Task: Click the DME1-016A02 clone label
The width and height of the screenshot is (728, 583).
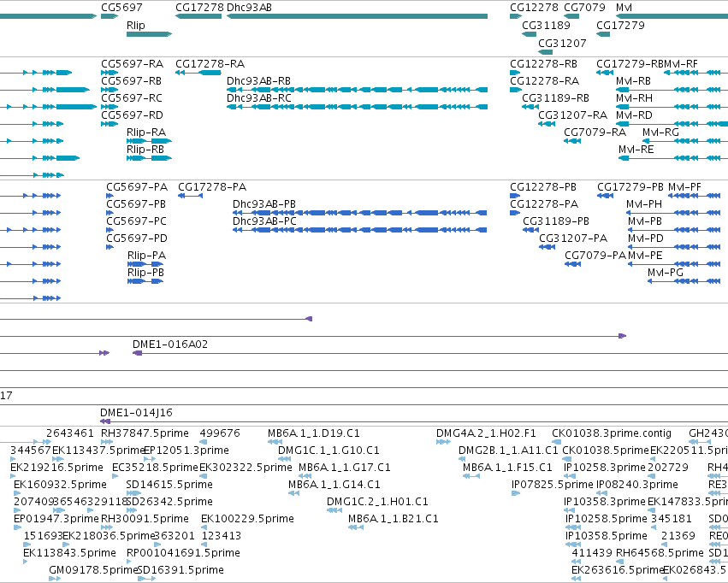Action: click(x=170, y=344)
